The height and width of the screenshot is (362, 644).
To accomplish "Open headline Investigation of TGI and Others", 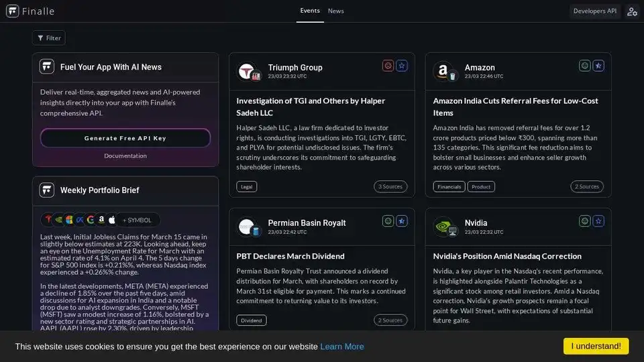I will point(311,107).
